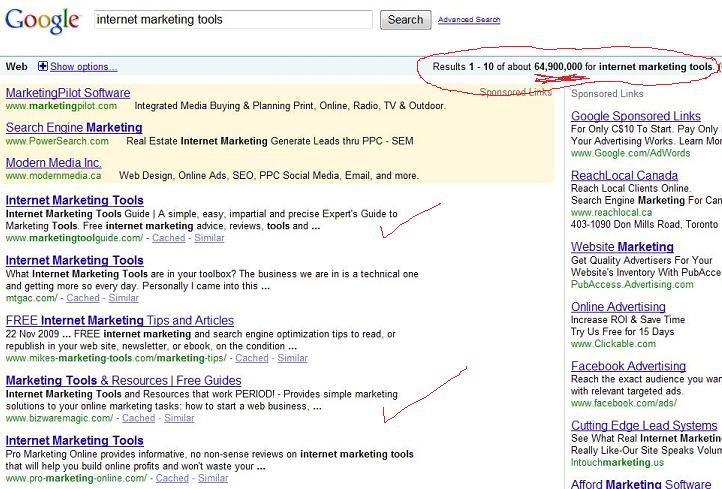Click PubAccess.Advertising.com URL text
This screenshot has height=489, width=722.
pos(632,284)
